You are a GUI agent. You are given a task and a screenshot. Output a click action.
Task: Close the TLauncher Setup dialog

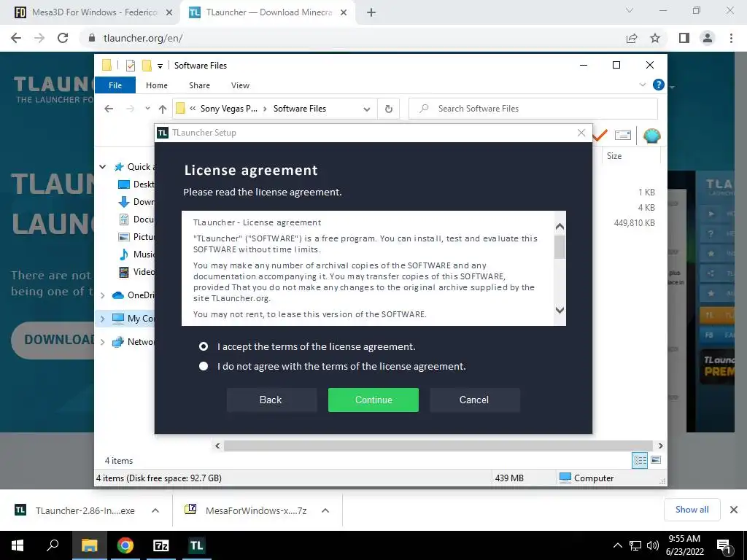click(581, 133)
